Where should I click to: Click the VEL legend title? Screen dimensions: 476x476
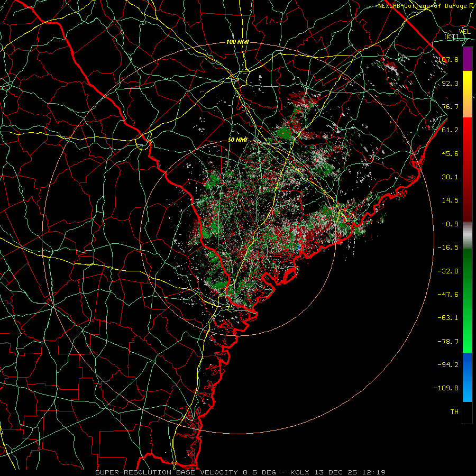pos(464,32)
